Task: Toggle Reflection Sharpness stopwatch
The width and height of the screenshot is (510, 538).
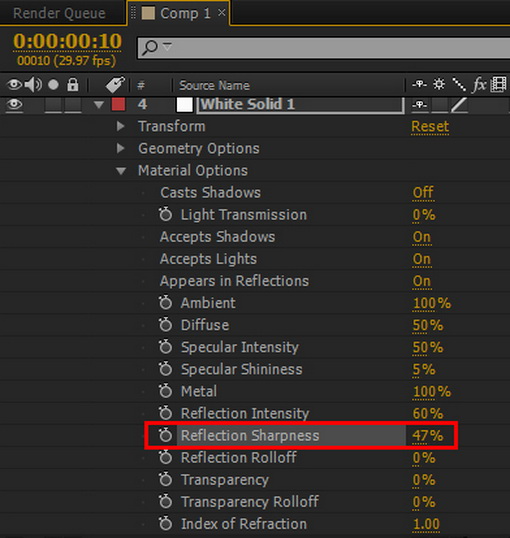Action: coord(165,435)
